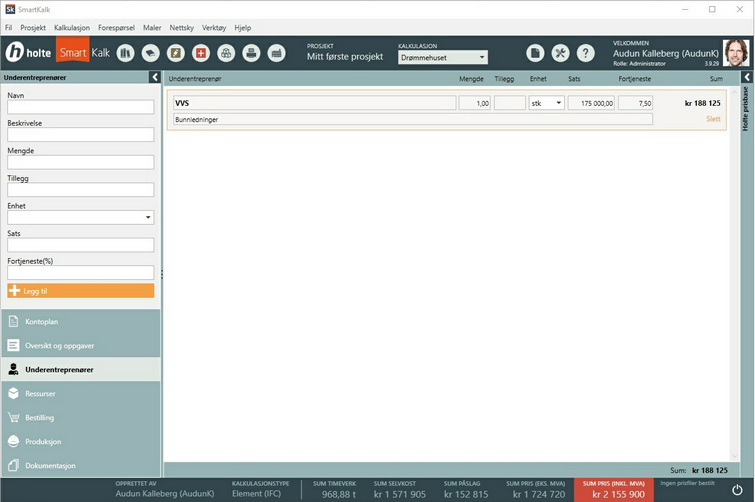This screenshot has height=502, width=755.
Task: Click the printer icon in the toolbar
Action: 252,53
